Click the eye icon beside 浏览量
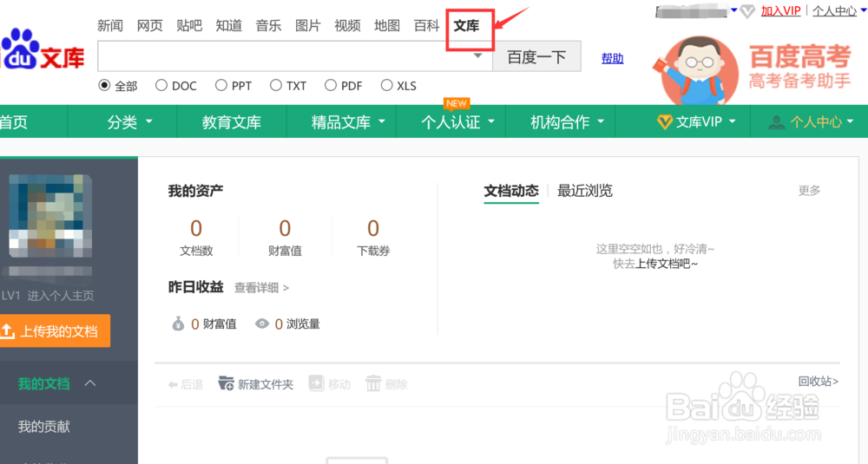This screenshot has width=868, height=464. pos(262,323)
